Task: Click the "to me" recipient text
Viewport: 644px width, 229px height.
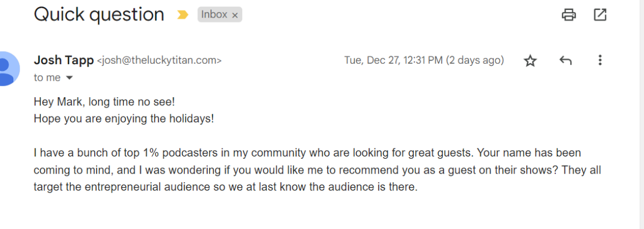Action: click(47, 78)
